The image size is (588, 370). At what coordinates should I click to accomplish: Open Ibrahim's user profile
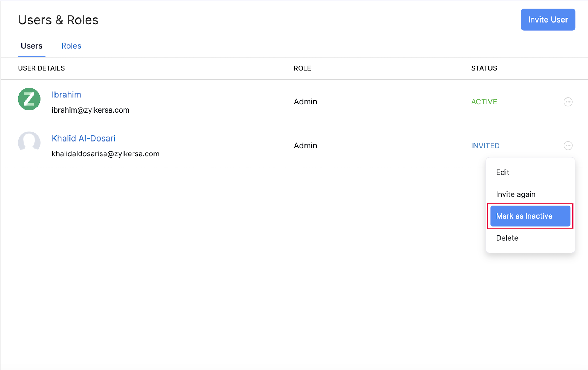(x=66, y=95)
